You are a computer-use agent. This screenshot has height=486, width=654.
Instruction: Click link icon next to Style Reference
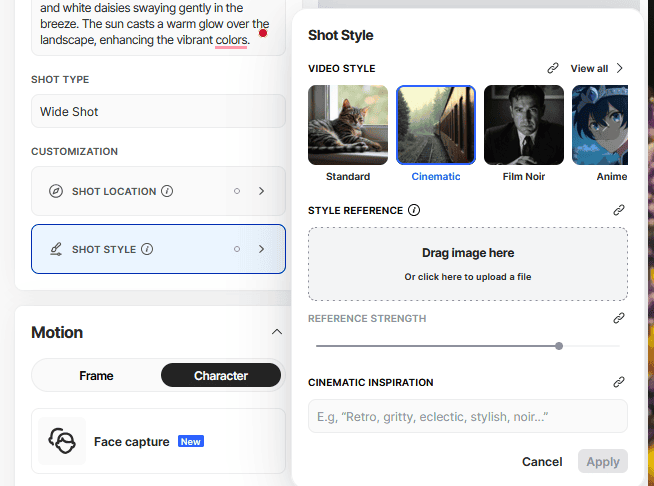pos(618,210)
